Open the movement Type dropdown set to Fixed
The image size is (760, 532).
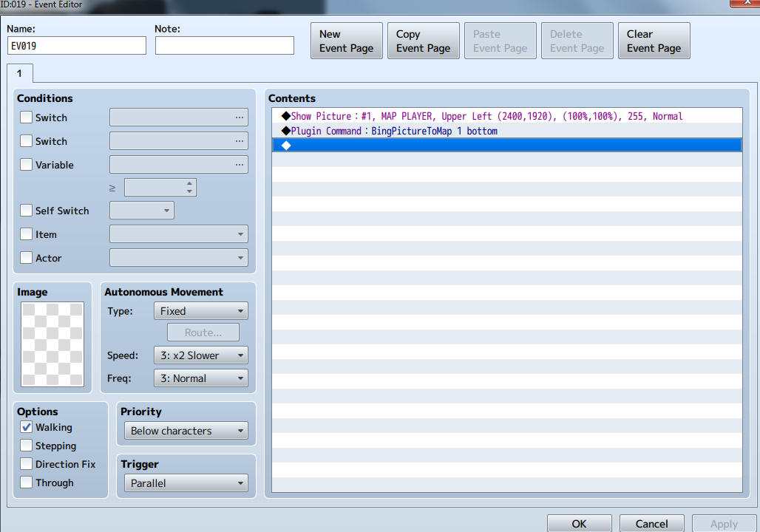(200, 311)
